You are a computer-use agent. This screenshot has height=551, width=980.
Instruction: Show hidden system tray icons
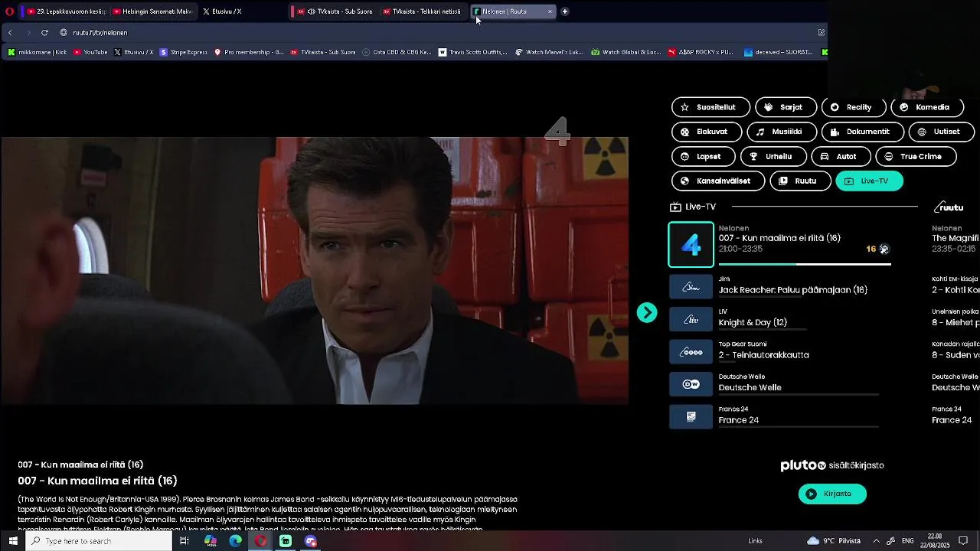pyautogui.click(x=876, y=541)
